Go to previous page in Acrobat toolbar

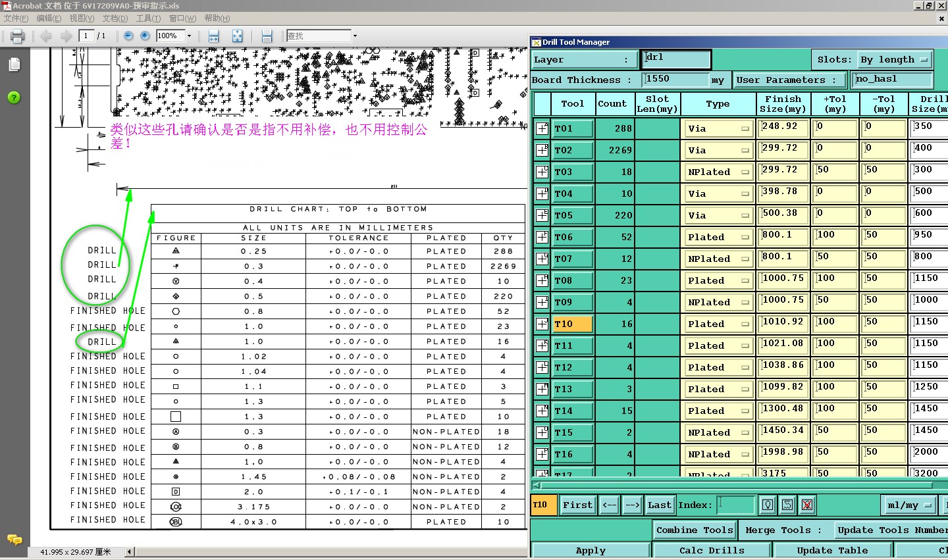point(45,36)
